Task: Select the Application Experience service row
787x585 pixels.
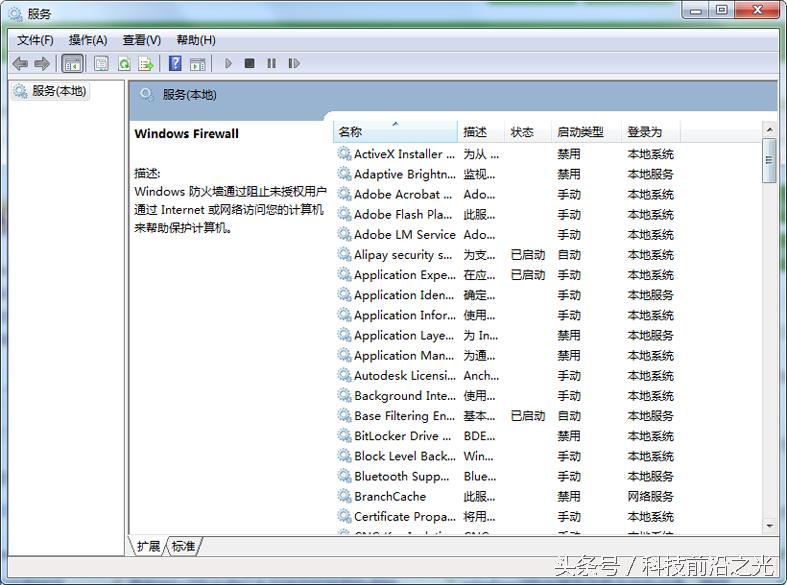Action: point(506,275)
